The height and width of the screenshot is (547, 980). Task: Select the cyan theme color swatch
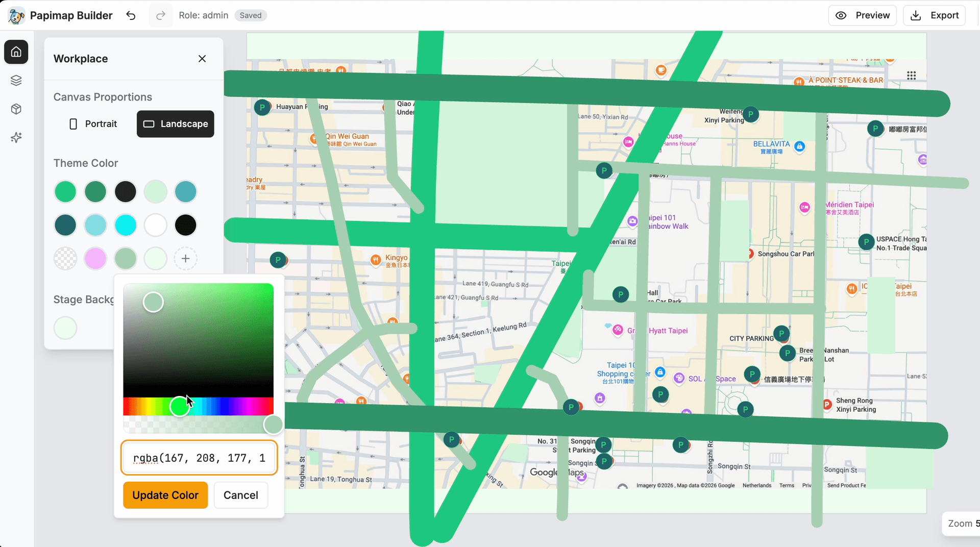pyautogui.click(x=126, y=225)
